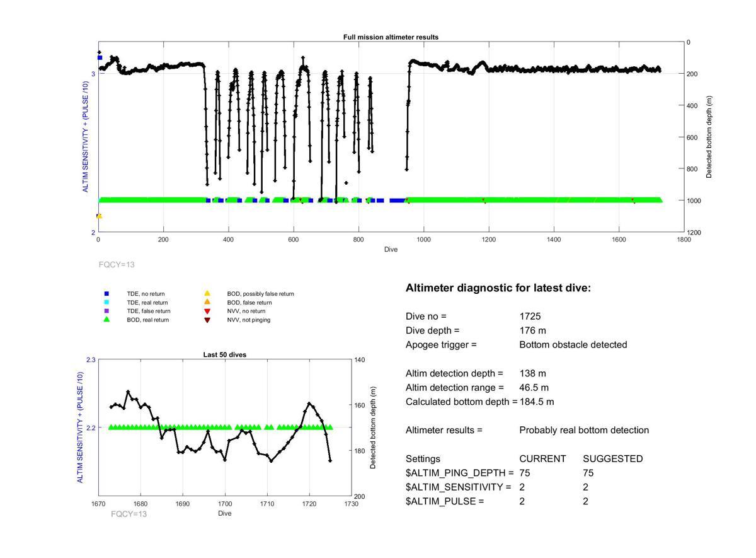
Task: Click the 'Altimeter diagnostic for latest dive:' heading
Action: 498,288
